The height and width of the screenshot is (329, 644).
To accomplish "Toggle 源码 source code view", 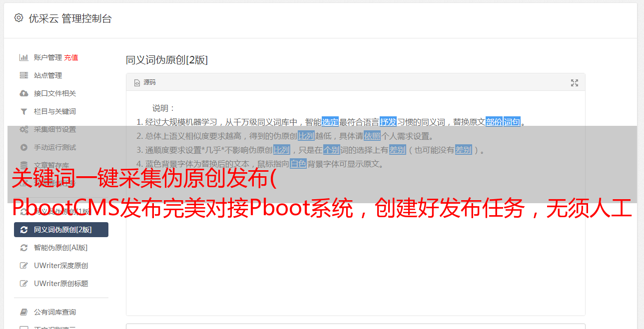I will [x=145, y=82].
